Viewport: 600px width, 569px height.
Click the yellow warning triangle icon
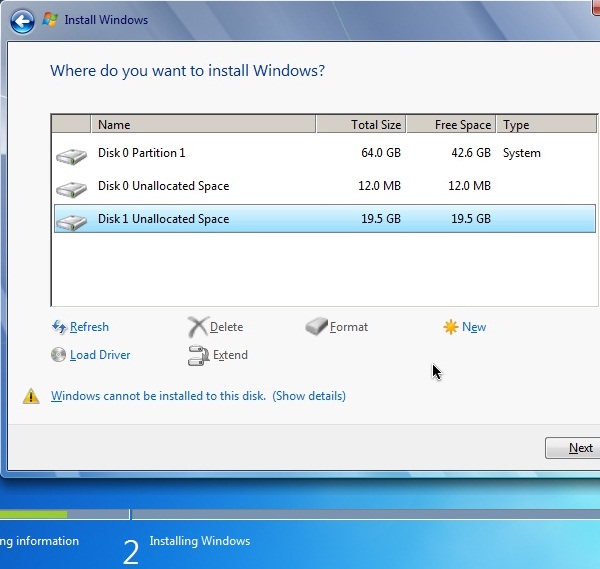click(31, 396)
